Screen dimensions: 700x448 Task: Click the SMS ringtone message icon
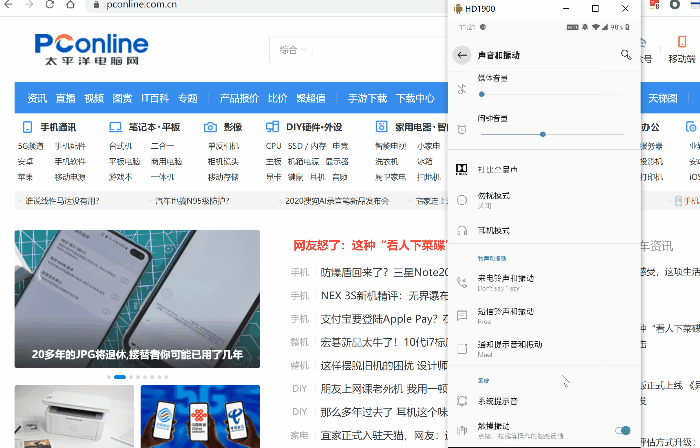tap(462, 315)
